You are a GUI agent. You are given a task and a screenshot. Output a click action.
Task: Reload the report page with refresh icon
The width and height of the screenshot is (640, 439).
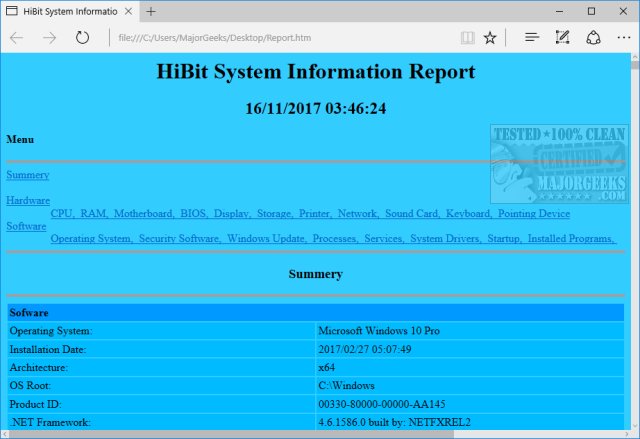82,38
